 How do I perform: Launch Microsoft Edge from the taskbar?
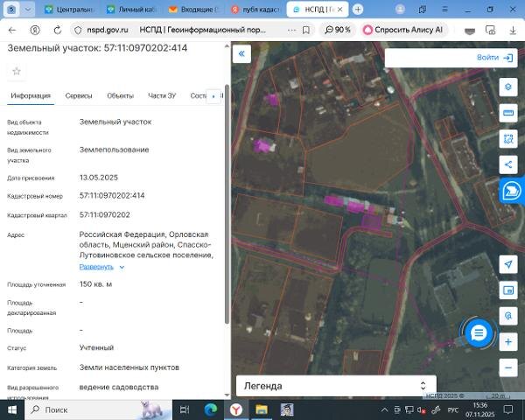[211, 409]
